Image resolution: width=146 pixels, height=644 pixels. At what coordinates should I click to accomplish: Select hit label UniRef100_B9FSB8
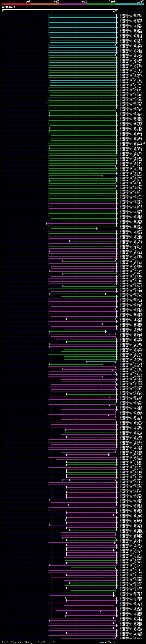click(x=131, y=593)
